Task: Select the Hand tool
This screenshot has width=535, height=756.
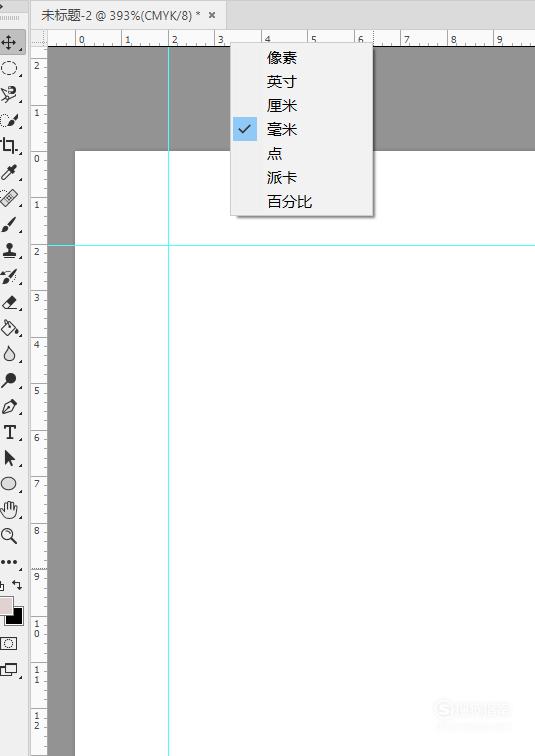Action: tap(9, 510)
